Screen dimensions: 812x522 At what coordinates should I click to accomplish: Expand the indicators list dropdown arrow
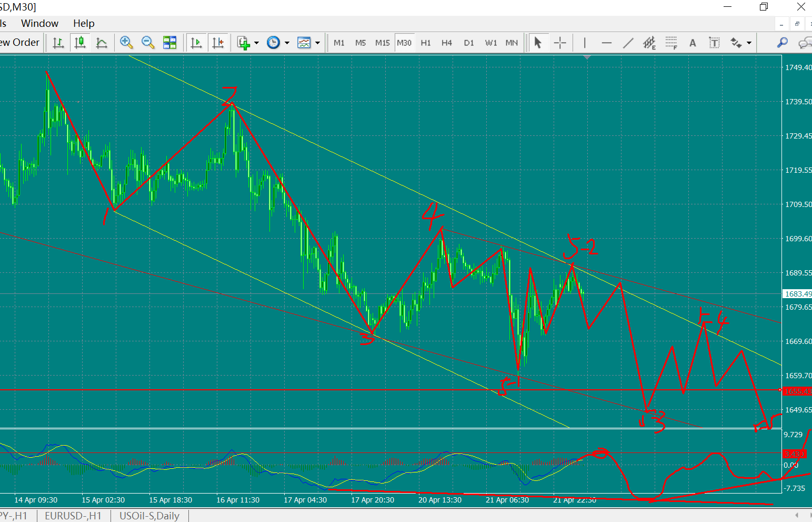coord(257,43)
